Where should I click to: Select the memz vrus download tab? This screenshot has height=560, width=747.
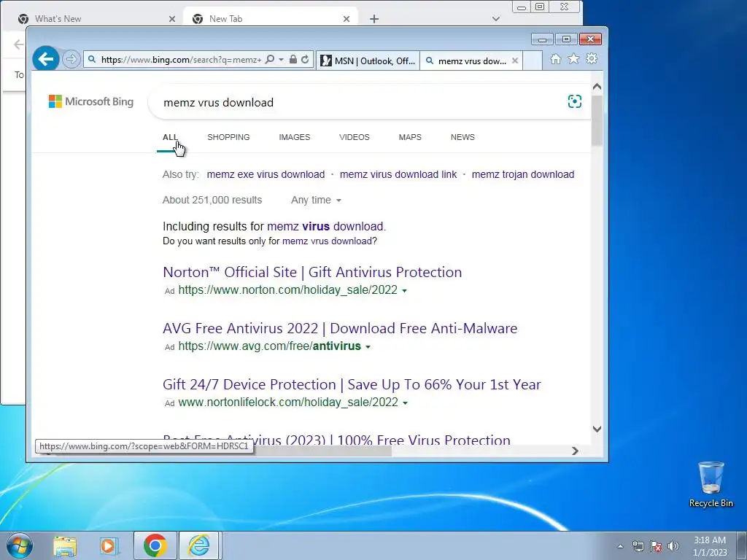466,61
